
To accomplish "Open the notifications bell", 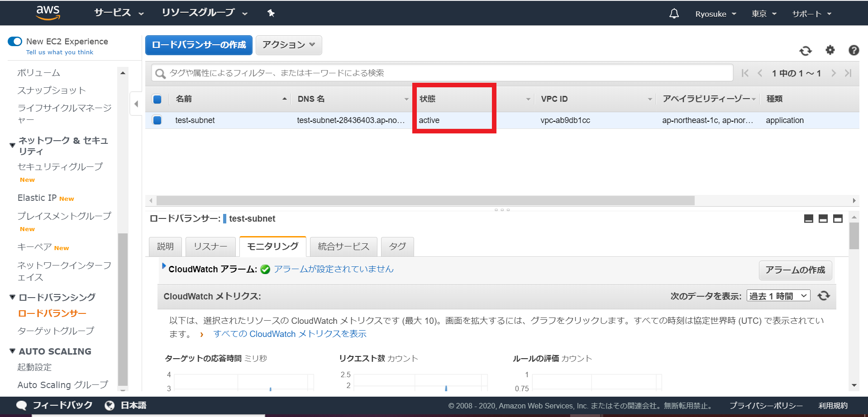I will click(x=674, y=14).
